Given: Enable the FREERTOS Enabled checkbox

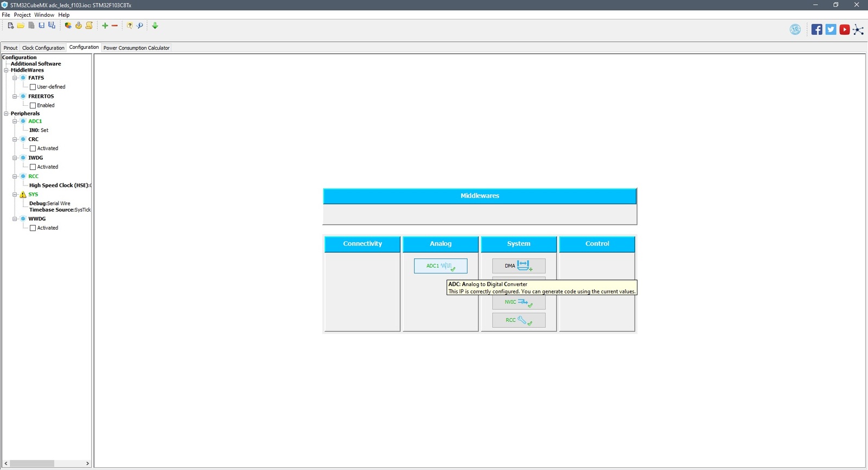Looking at the screenshot, I should coord(33,105).
